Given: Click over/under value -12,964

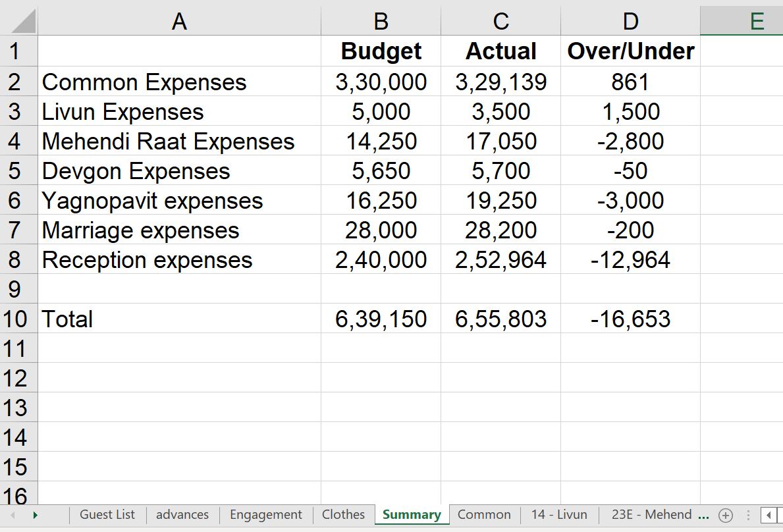Looking at the screenshot, I should pos(631,259).
